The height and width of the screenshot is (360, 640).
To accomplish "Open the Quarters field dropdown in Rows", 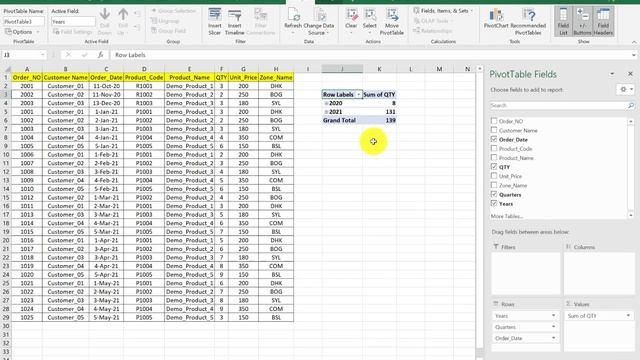I will point(553,327).
